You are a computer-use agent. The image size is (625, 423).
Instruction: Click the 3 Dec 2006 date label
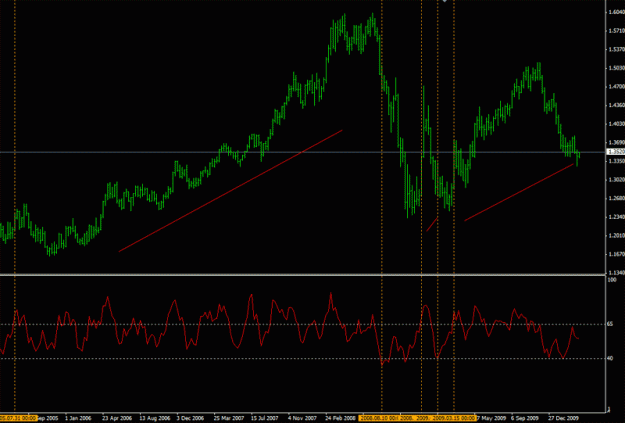(191, 418)
